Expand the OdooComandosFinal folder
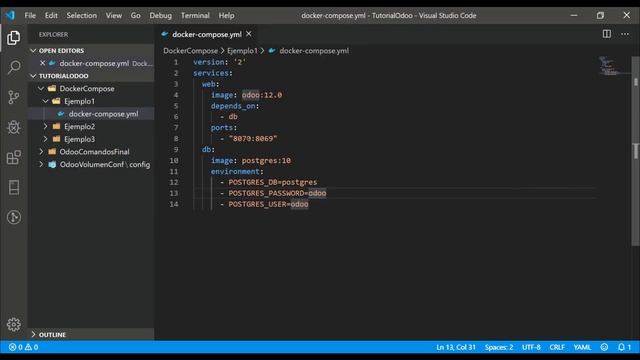The image size is (640, 360). tap(41, 152)
